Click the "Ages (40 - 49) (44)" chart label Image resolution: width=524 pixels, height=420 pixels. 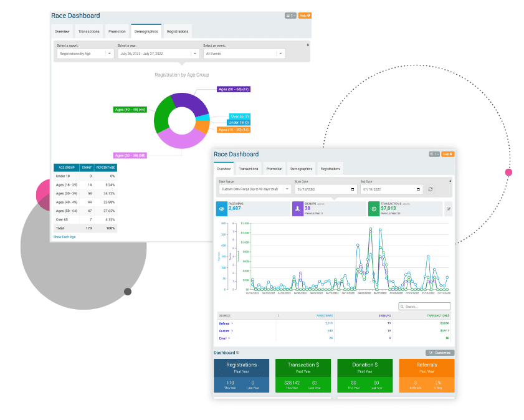pos(130,110)
